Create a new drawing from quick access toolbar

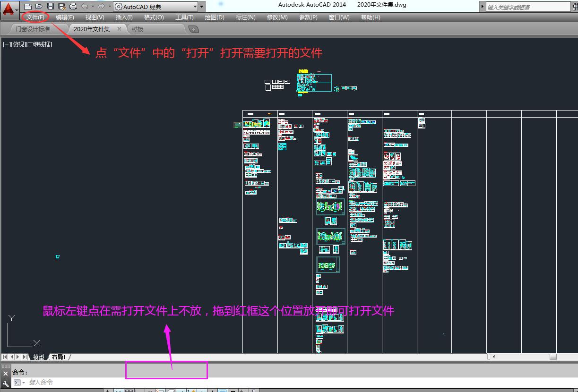(28, 7)
